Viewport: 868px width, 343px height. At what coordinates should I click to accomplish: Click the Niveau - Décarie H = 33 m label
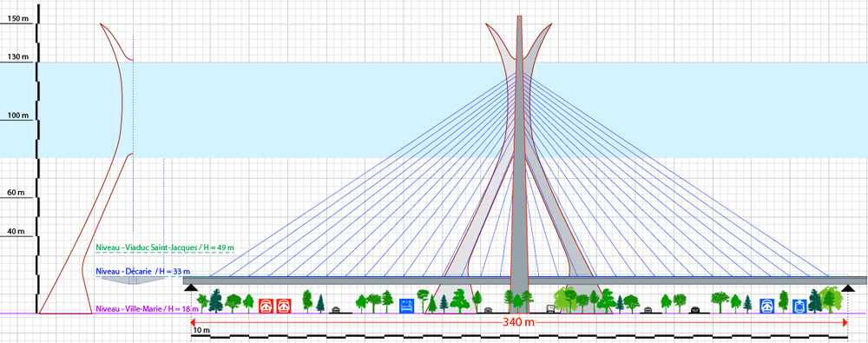coord(143,271)
